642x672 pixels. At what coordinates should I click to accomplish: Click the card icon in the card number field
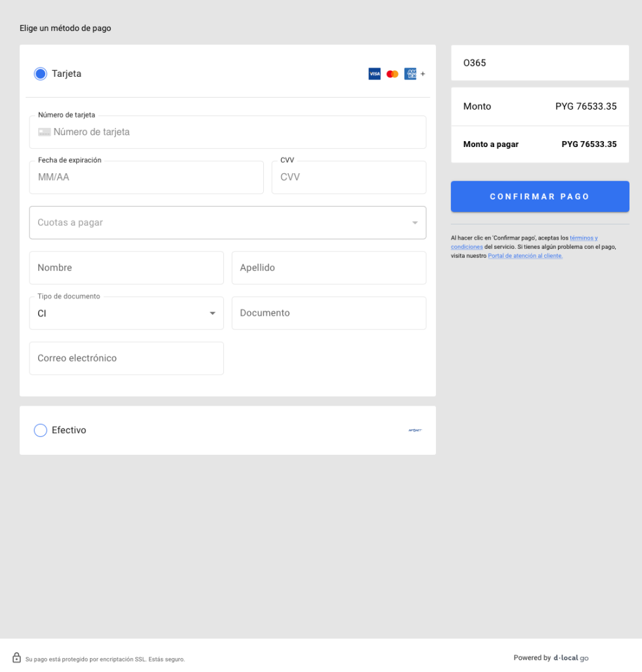pyautogui.click(x=44, y=132)
